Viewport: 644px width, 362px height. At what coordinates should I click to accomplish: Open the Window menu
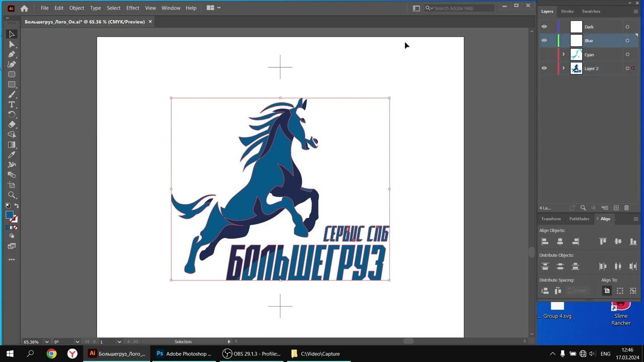point(171,8)
